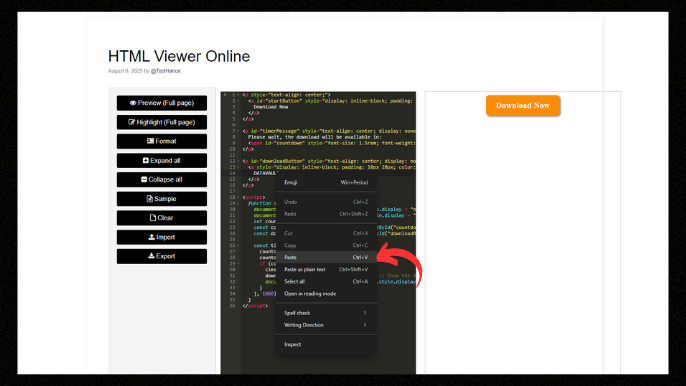The image size is (686, 386).
Task: Click the closing </script> tag on line 36
Action: pos(255,306)
